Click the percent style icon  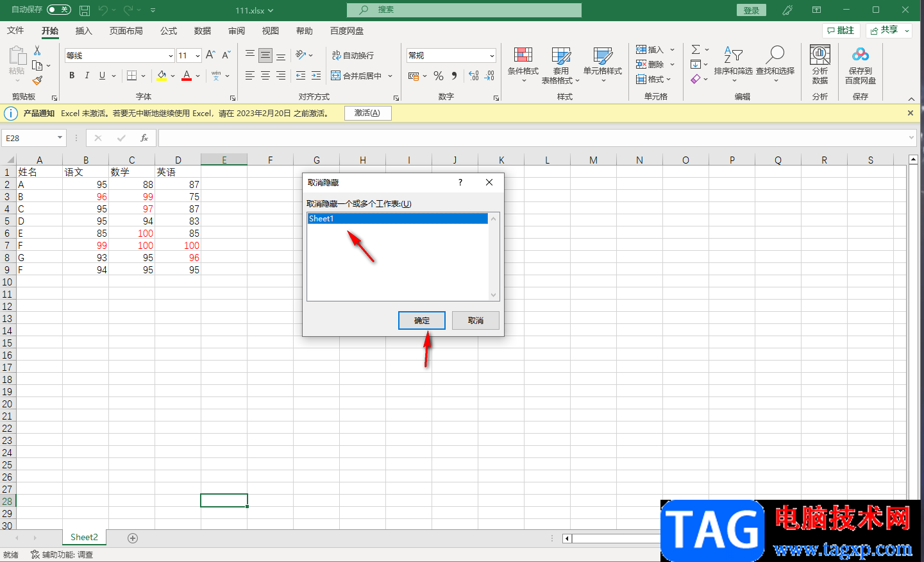pos(439,76)
